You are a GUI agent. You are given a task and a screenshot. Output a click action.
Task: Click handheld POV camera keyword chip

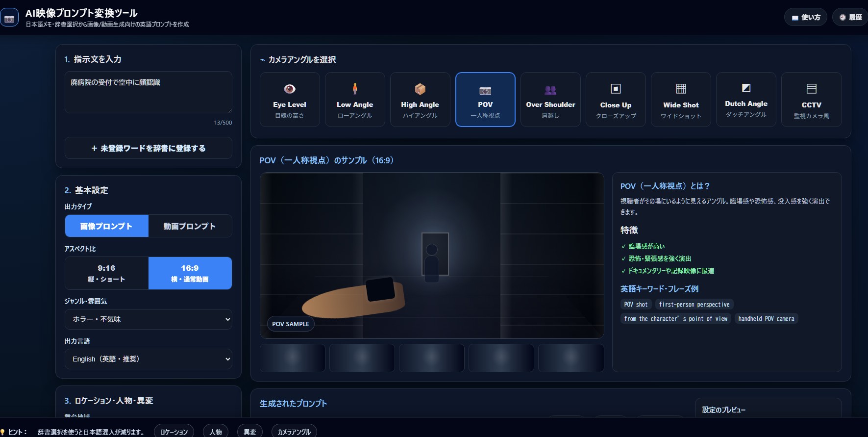(x=767, y=319)
